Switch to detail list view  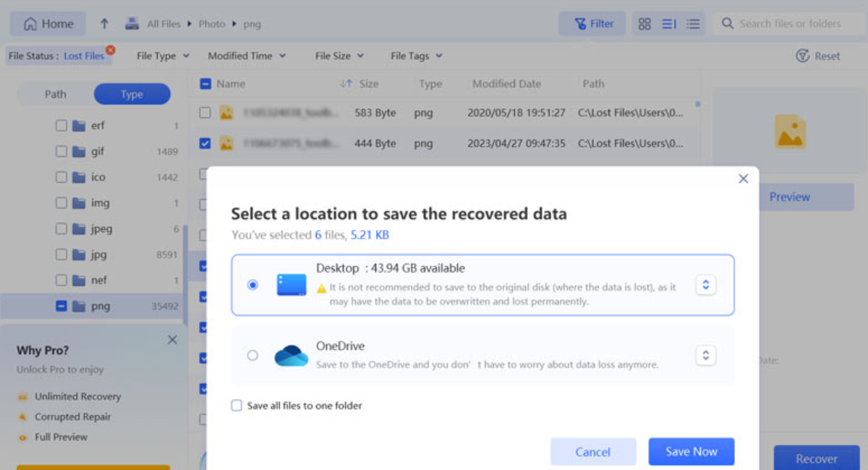(669, 24)
